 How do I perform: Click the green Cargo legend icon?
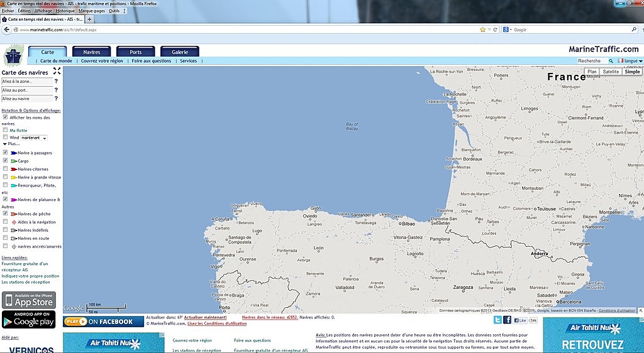(x=14, y=161)
